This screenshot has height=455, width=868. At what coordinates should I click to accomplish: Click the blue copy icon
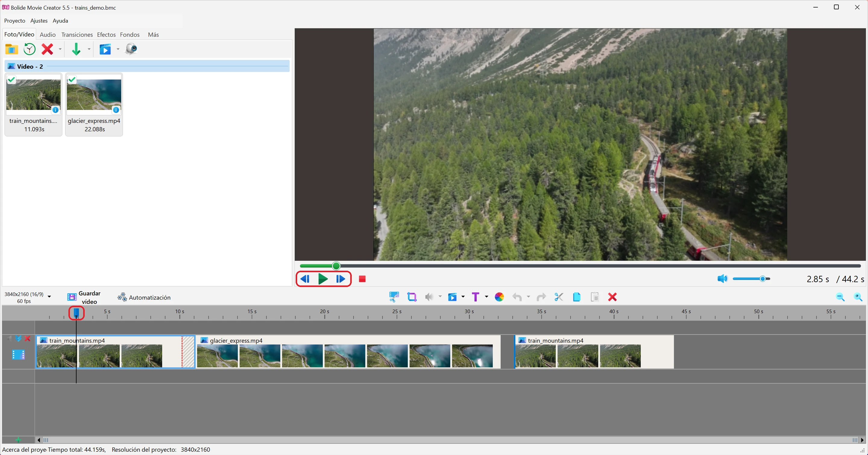click(x=577, y=297)
